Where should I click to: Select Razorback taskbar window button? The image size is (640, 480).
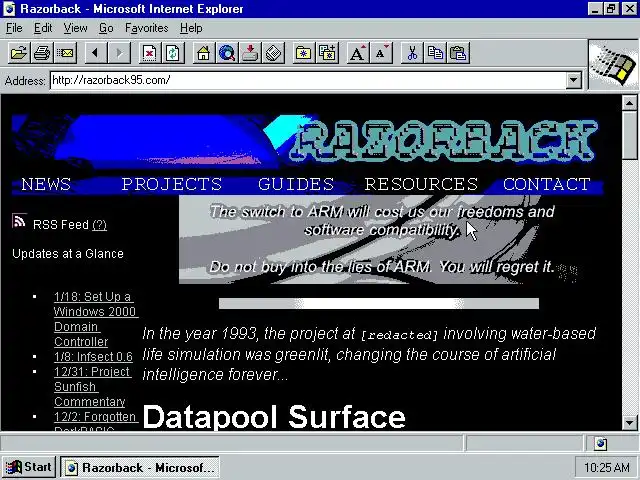[140, 467]
